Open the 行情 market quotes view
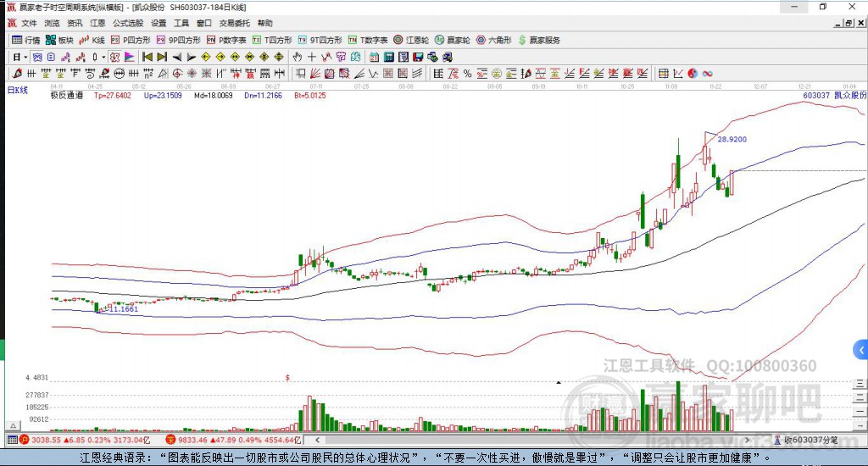This screenshot has width=868, height=466. tap(26, 40)
